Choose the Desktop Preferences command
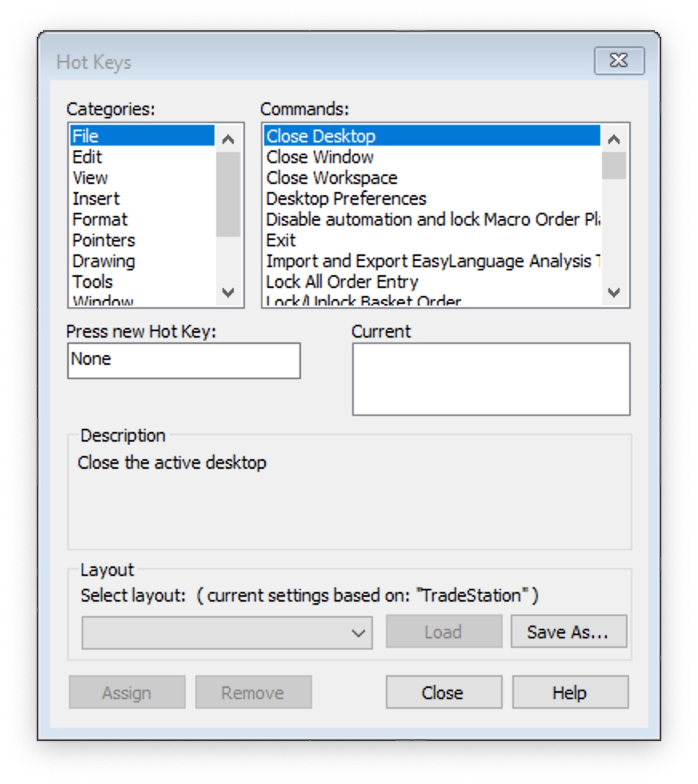Viewport: 698px width, 784px height. click(432, 198)
